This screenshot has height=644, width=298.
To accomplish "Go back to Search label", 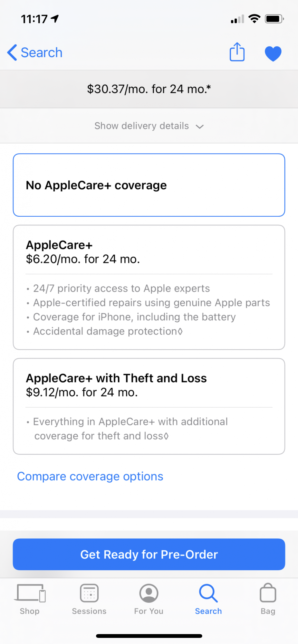I will (42, 52).
